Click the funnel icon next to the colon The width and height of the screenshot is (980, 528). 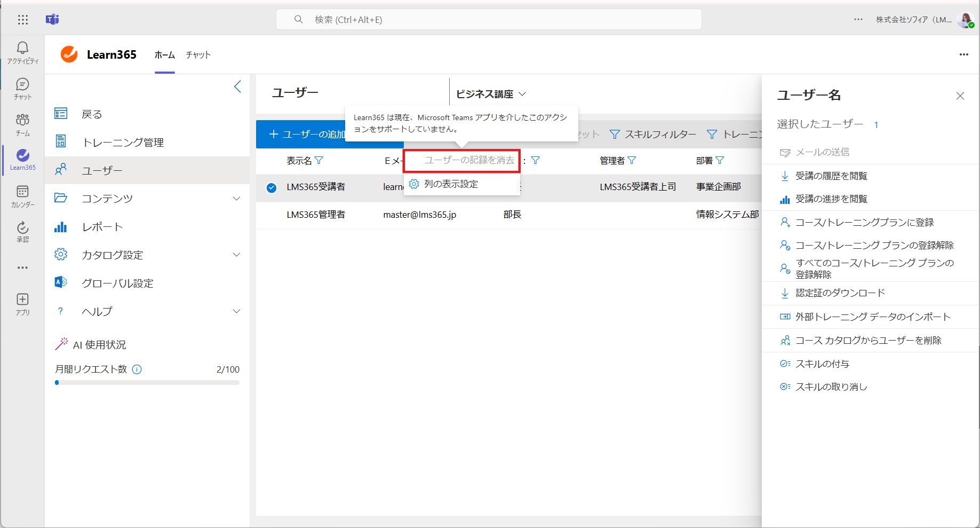(x=536, y=160)
